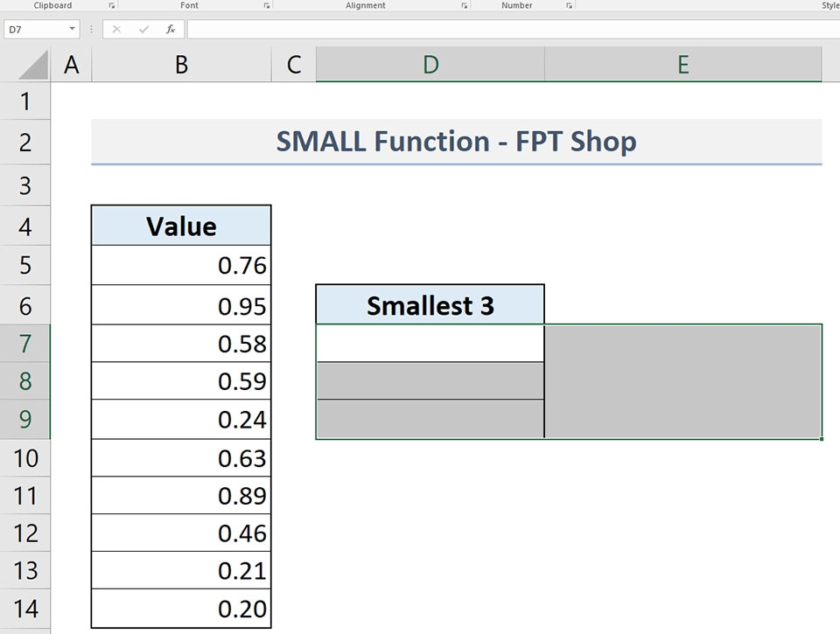840x634 pixels.
Task: Click the cell containing 0.21
Action: click(181, 570)
